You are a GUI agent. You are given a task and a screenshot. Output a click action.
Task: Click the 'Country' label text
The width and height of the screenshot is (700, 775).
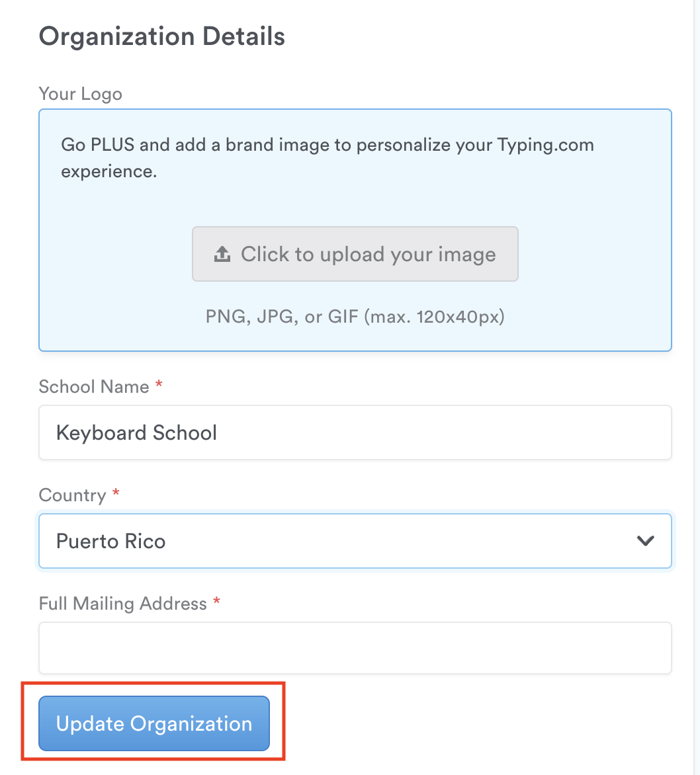[72, 495]
